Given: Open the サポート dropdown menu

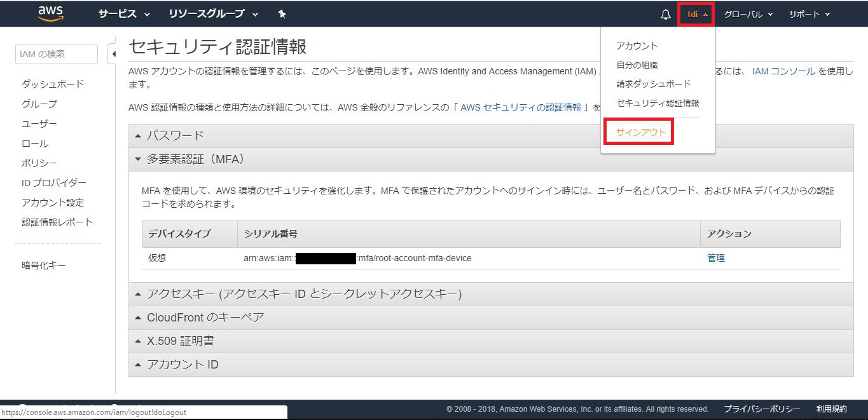Looking at the screenshot, I should 809,15.
